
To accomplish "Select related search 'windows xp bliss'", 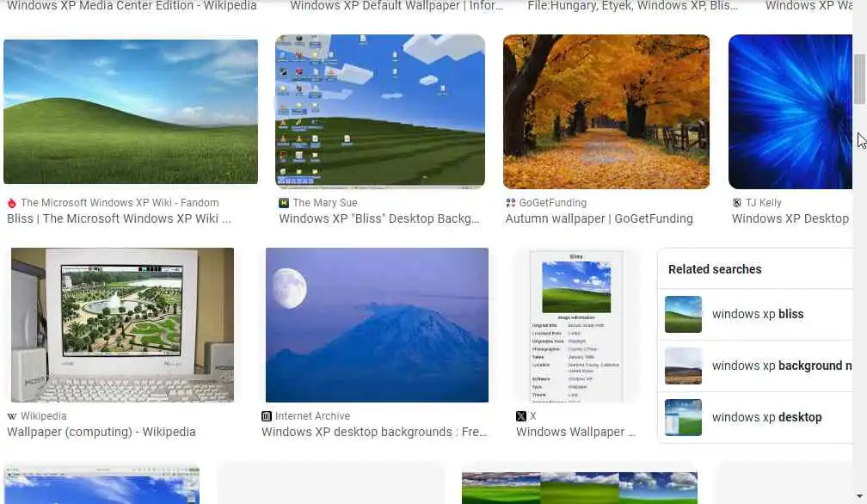I will point(755,314).
